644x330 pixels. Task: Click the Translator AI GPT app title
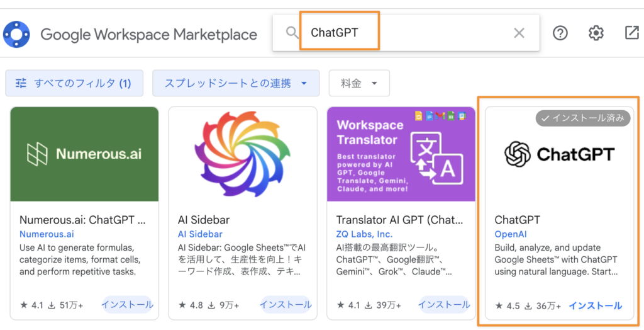[x=399, y=220]
